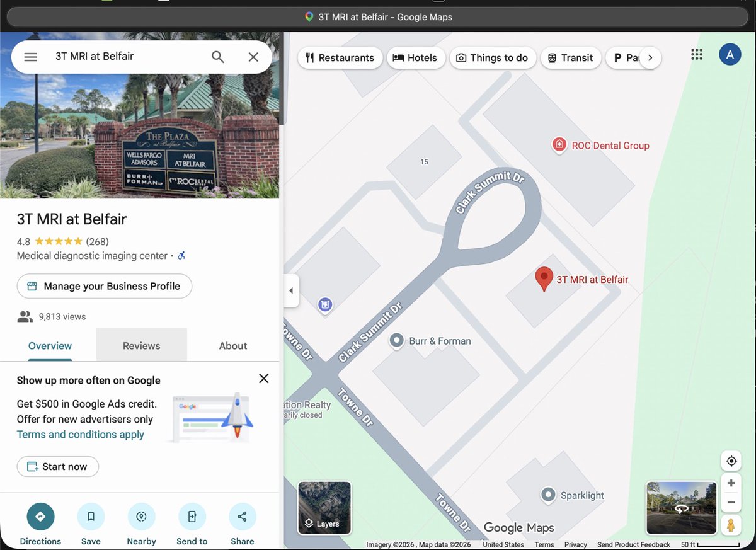This screenshot has height=550, width=756.
Task: Click the Nearby icon button
Action: click(141, 517)
